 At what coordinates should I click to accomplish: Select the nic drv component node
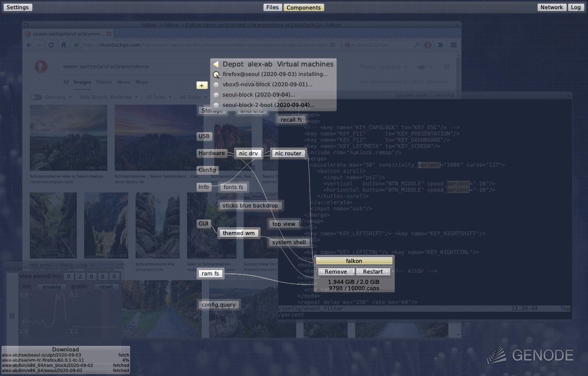(x=248, y=153)
